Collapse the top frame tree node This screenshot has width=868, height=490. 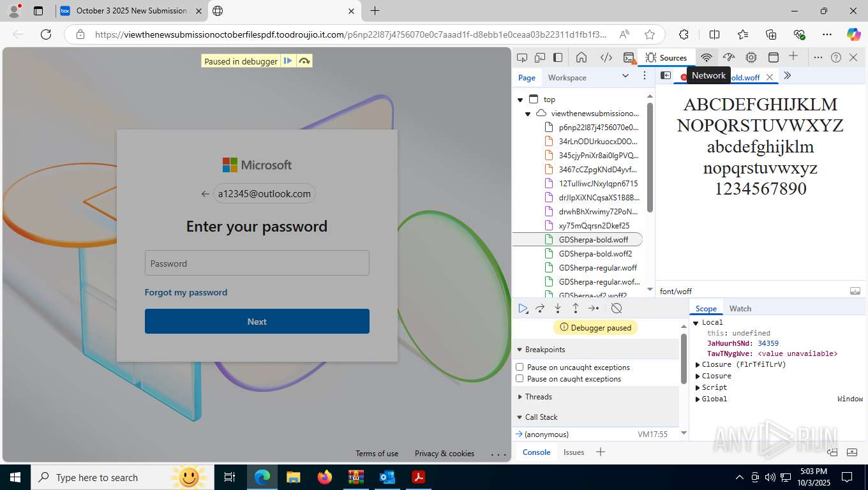[x=520, y=100]
